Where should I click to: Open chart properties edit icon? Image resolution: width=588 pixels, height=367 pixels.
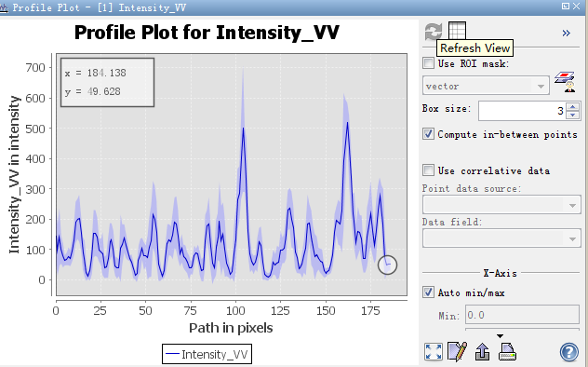pyautogui.click(x=457, y=351)
